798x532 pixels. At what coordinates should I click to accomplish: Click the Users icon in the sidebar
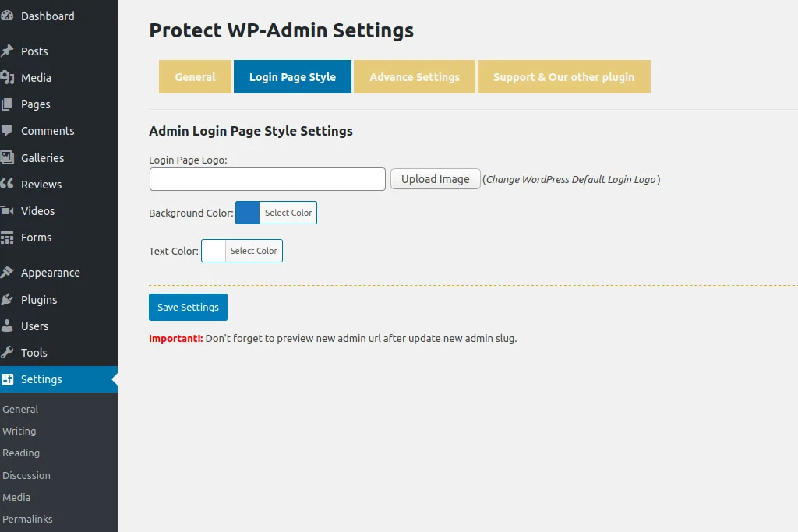pyautogui.click(x=12, y=326)
